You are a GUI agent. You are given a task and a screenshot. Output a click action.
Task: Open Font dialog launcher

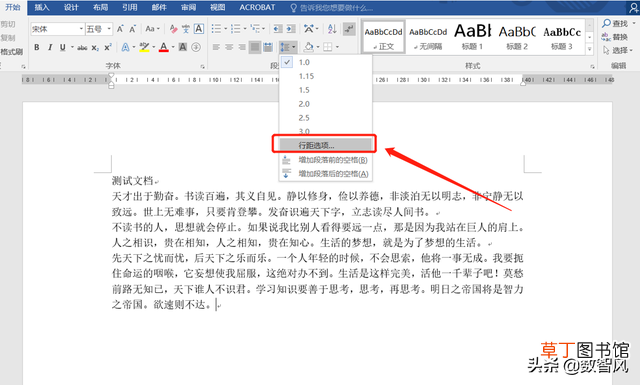(x=202, y=66)
